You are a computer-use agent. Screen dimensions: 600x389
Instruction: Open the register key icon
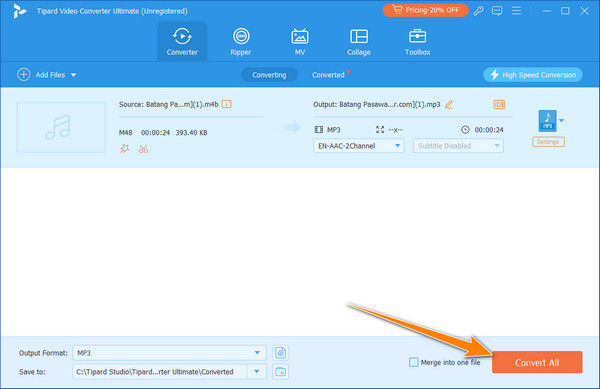pyautogui.click(x=478, y=11)
